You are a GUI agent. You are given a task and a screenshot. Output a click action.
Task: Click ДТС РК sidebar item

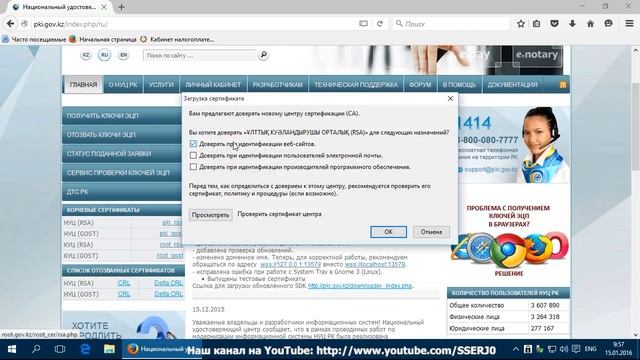[x=122, y=192]
